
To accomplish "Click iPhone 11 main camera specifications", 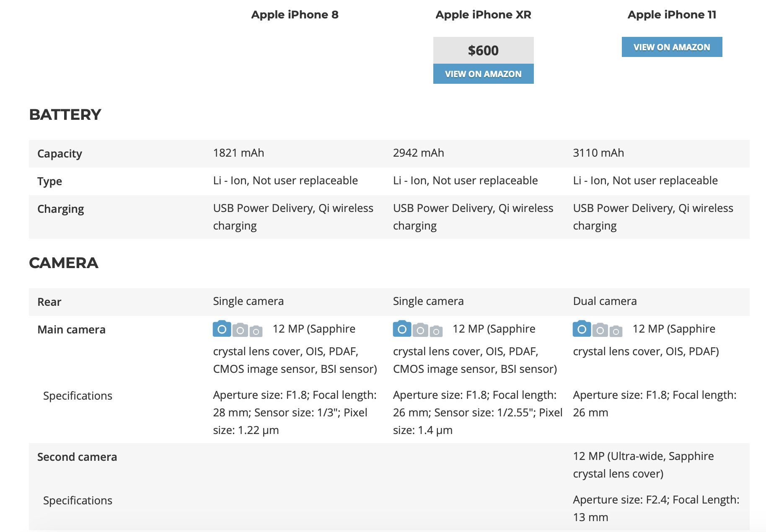I will point(655,404).
